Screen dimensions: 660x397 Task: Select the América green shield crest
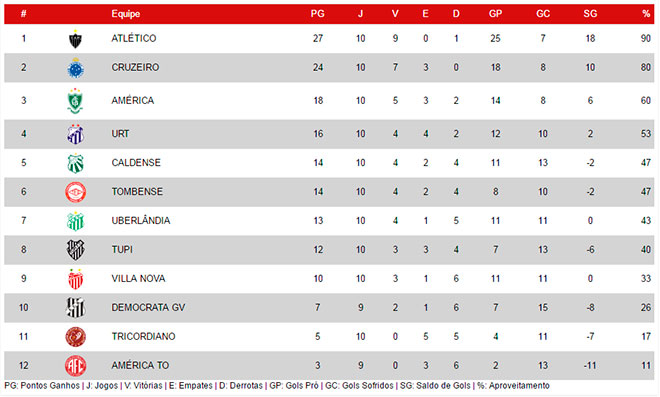(x=75, y=101)
